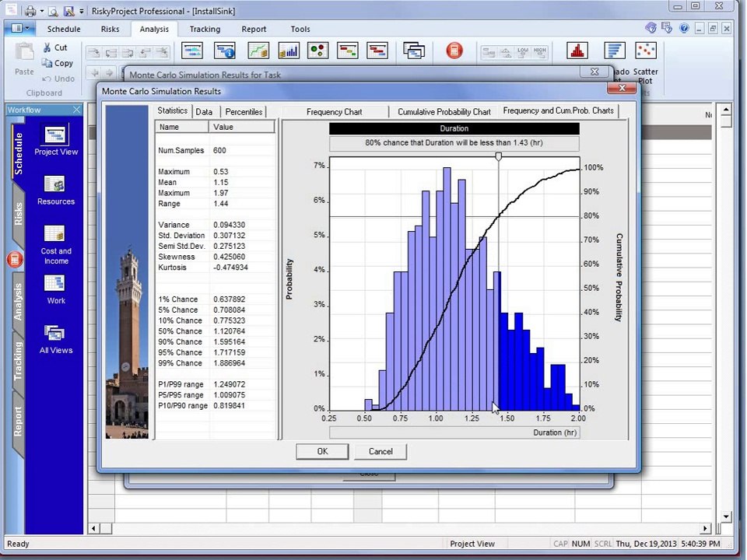
Task: Click the Mean value 1.15
Action: coord(221,182)
